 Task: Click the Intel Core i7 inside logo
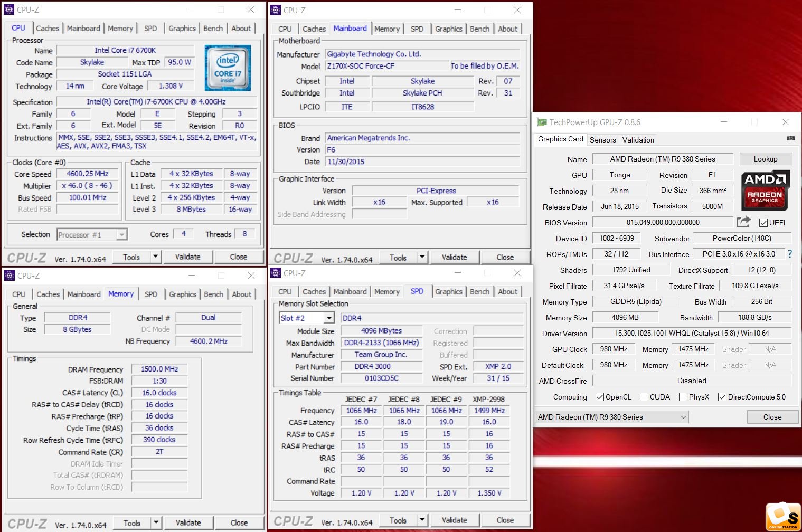pyautogui.click(x=228, y=68)
